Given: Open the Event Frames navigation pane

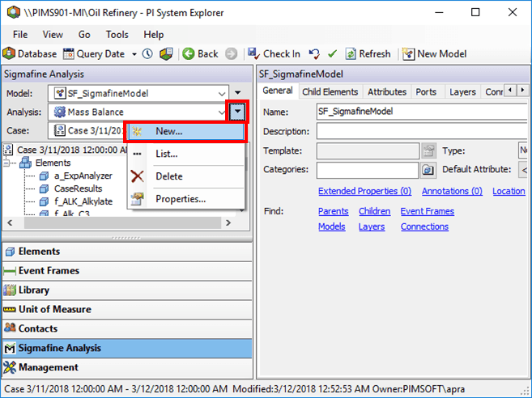Looking at the screenshot, I should [x=127, y=271].
